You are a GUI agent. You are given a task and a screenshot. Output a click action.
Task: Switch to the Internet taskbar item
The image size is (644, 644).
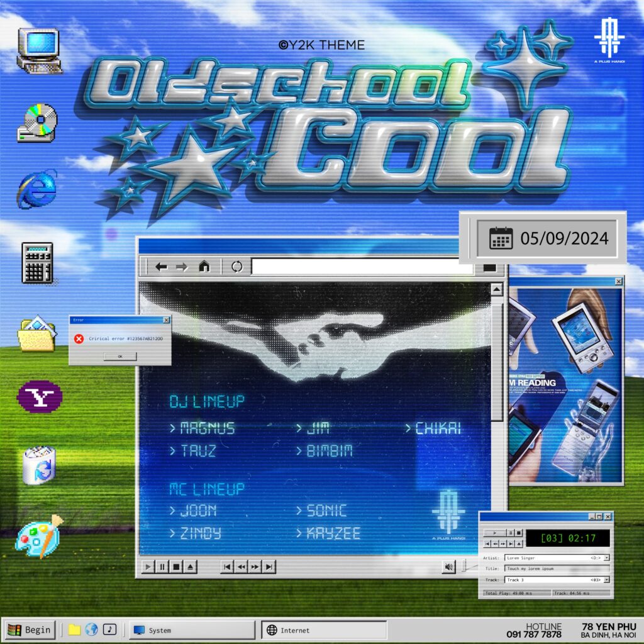[324, 630]
